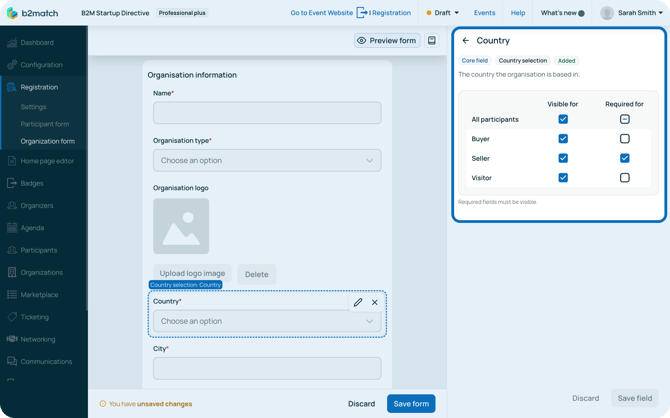Click the Organizations building icon
Screen dimensions: 670x418
[12, 272]
